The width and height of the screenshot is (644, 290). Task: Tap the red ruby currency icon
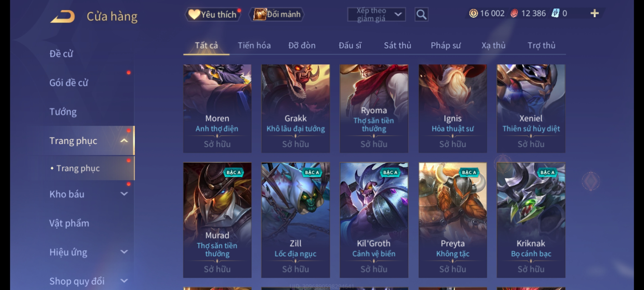point(514,13)
